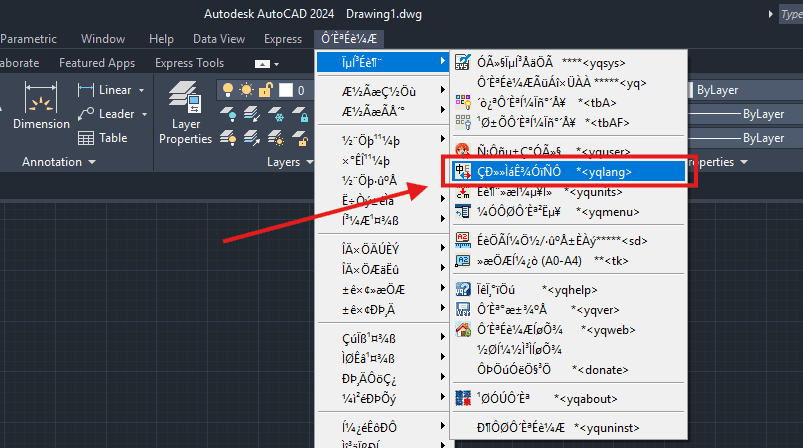Click the layer Lock padlock icon
The width and height of the screenshot is (803, 448).
[x=301, y=114]
